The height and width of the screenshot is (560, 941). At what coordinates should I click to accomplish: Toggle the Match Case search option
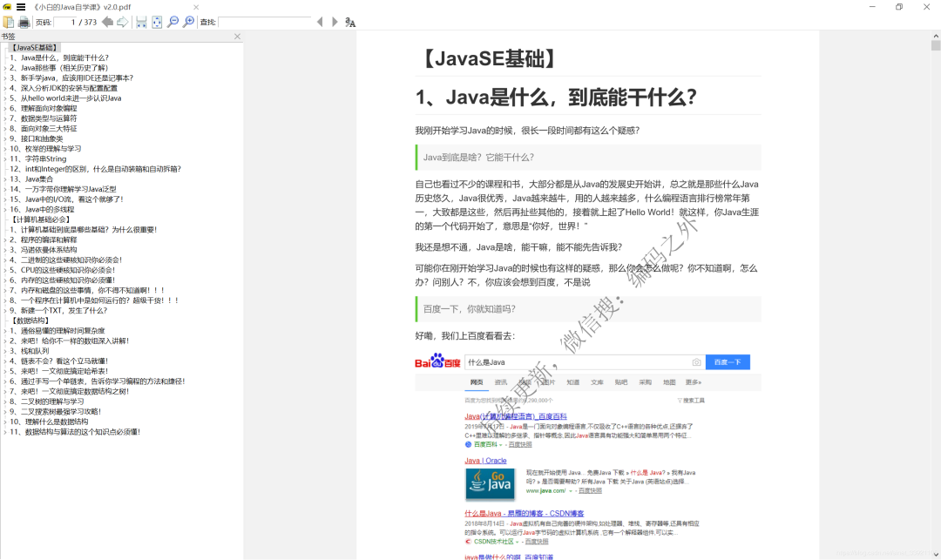pyautogui.click(x=350, y=22)
